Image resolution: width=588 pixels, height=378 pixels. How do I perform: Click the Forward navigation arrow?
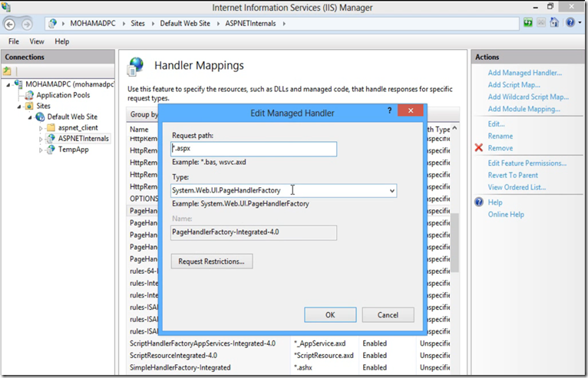point(27,25)
